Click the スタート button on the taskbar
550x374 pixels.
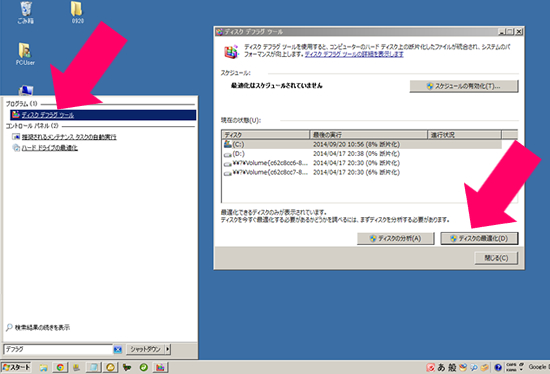tap(16, 367)
